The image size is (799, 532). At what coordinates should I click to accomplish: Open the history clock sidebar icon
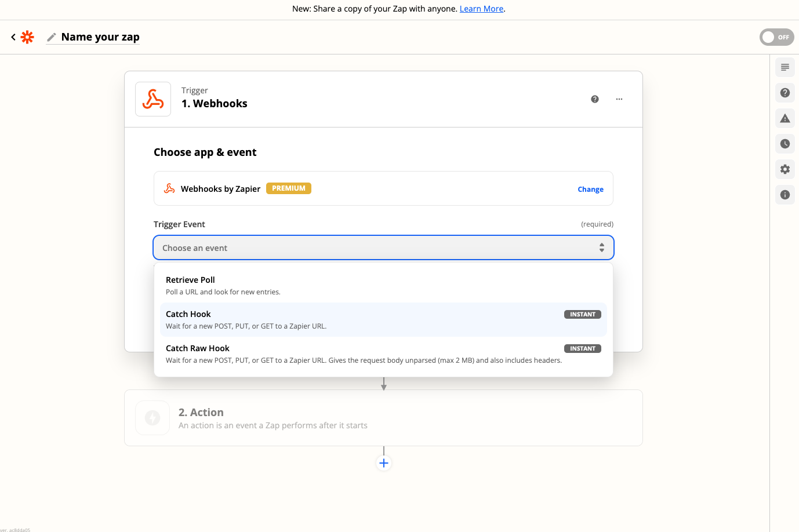(x=785, y=144)
